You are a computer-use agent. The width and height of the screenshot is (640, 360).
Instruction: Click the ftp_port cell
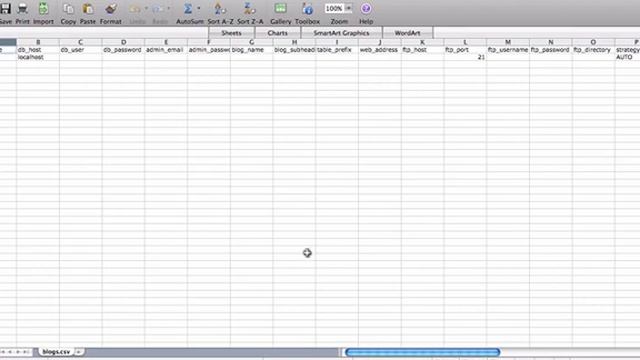(x=465, y=50)
